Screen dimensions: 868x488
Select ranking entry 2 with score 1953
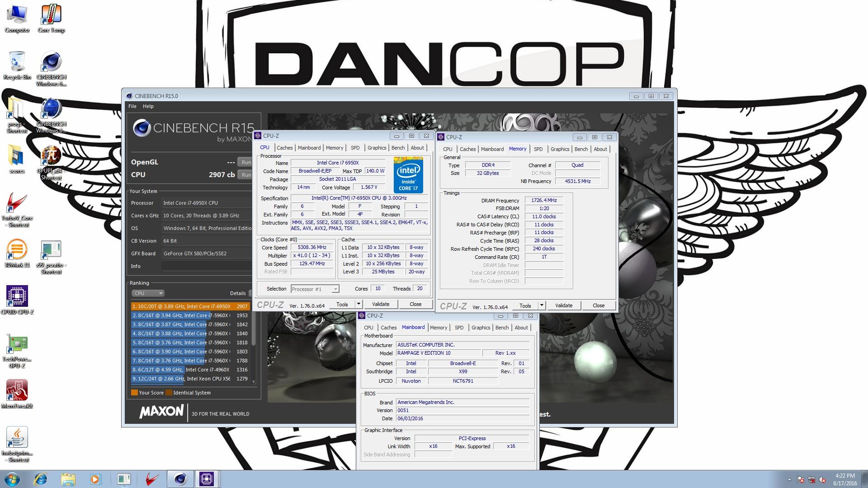point(190,315)
